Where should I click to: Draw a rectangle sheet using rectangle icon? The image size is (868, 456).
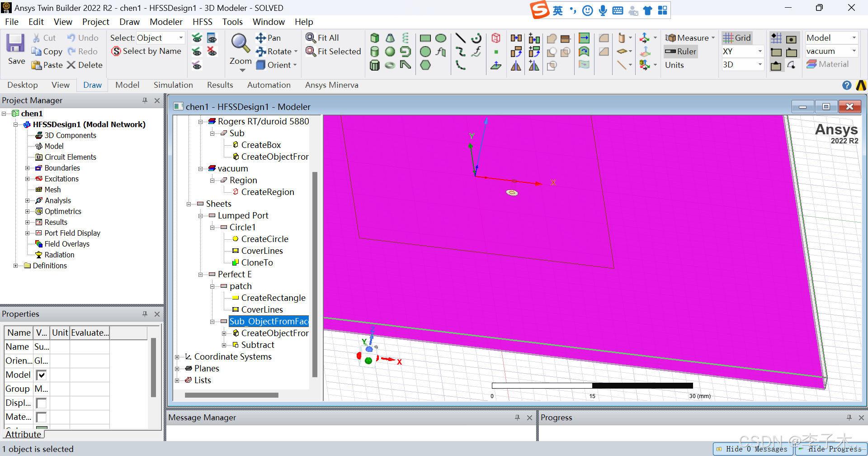click(x=425, y=38)
